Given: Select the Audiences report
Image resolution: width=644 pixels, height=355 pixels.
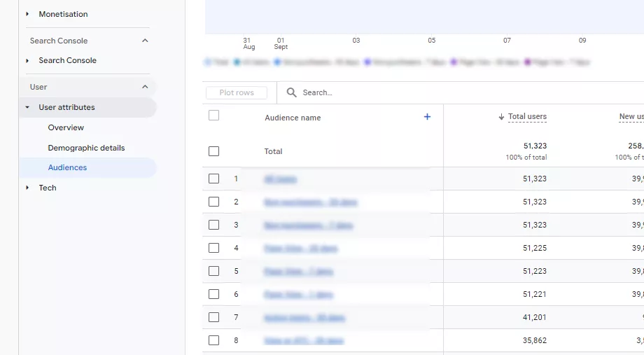Looking at the screenshot, I should click(x=67, y=167).
